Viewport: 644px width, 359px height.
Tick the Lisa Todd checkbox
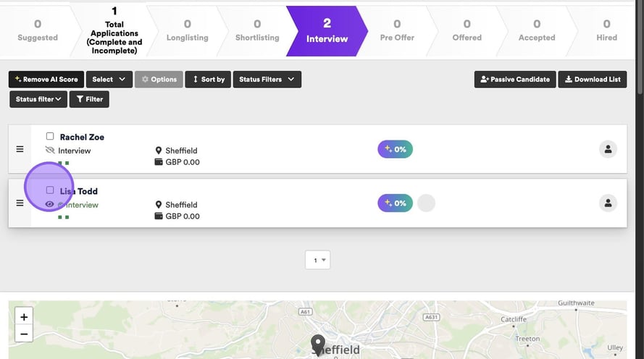click(50, 190)
